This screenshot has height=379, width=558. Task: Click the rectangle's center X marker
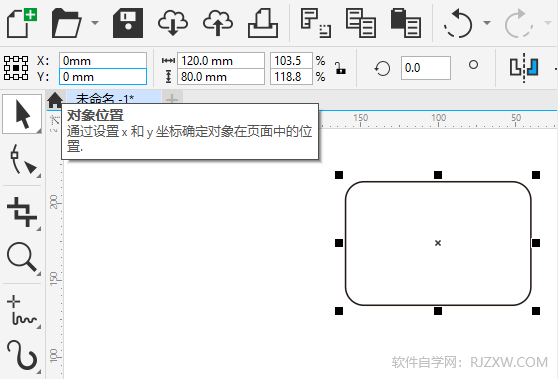(438, 243)
